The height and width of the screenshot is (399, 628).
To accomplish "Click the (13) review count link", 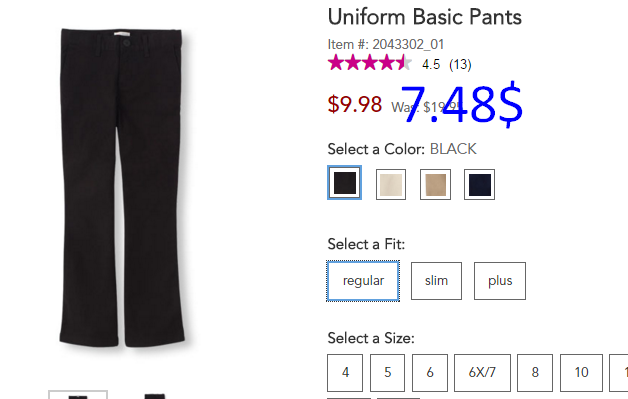I will coord(460,64).
